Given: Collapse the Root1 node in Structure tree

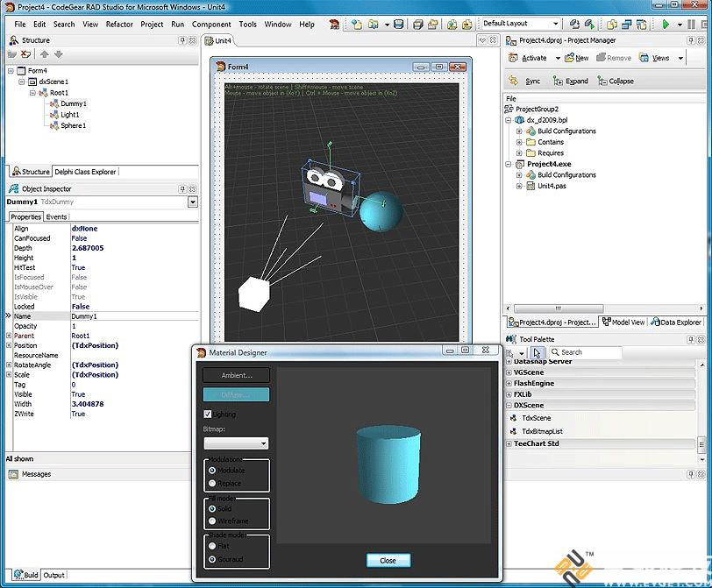Looking at the screenshot, I should (x=32, y=93).
